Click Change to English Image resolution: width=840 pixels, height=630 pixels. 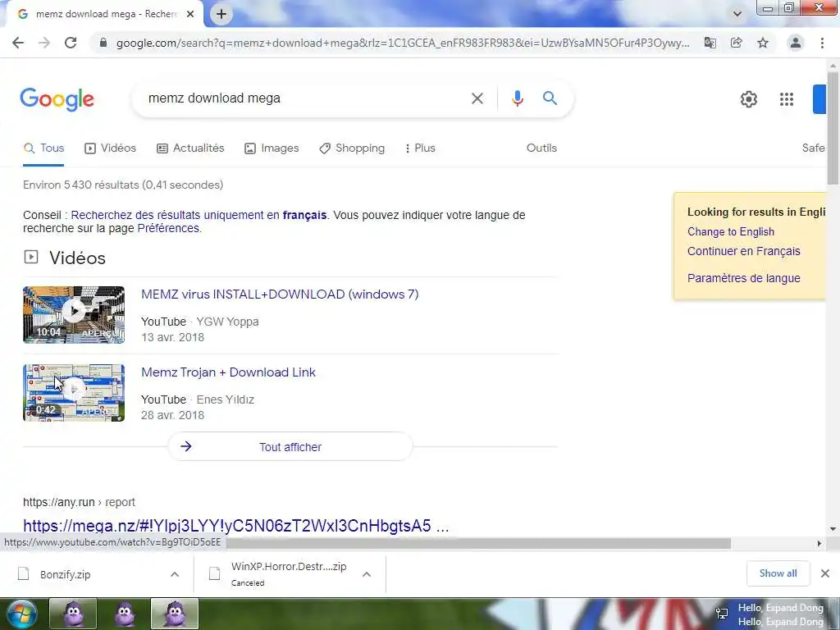(731, 231)
